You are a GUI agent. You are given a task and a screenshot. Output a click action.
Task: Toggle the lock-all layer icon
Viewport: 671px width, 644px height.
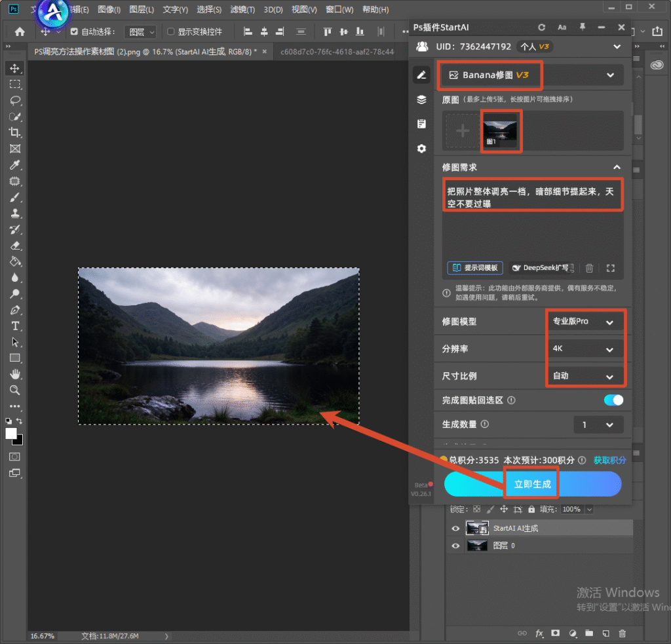click(x=531, y=509)
